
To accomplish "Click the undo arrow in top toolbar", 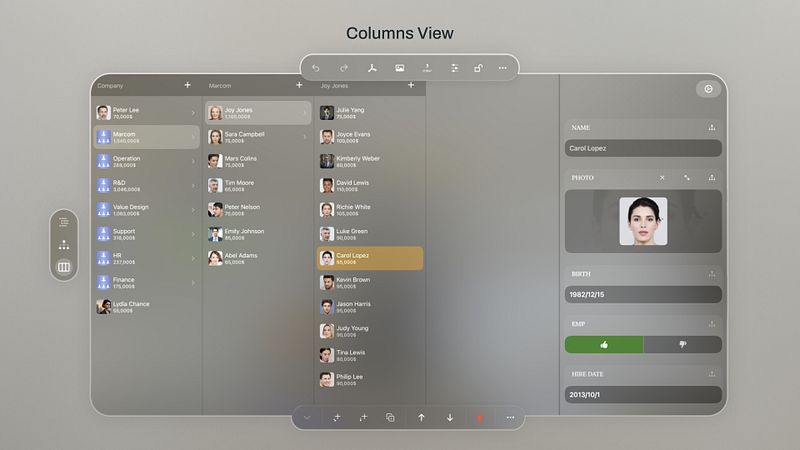I will (316, 68).
